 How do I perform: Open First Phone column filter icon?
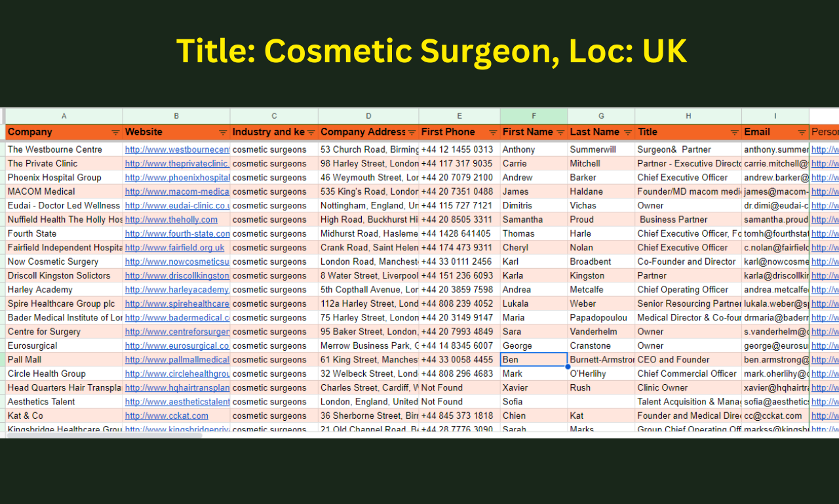point(492,132)
